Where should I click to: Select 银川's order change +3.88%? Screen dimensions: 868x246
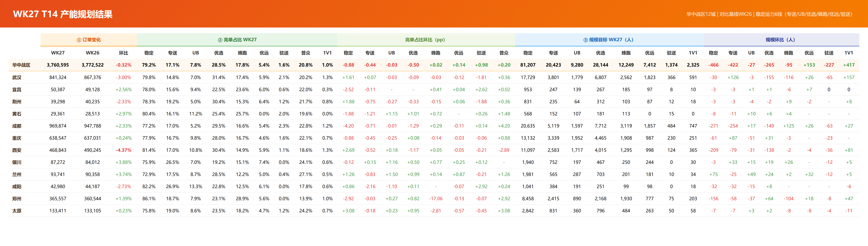pyautogui.click(x=124, y=162)
